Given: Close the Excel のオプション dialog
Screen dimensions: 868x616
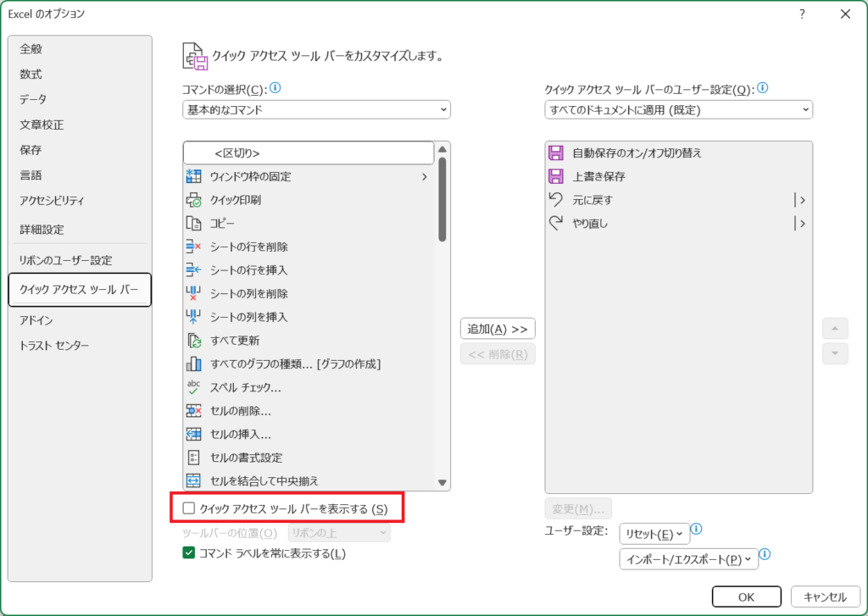Looking at the screenshot, I should [845, 14].
